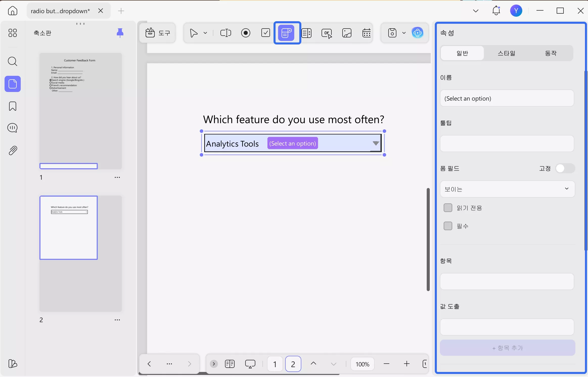This screenshot has width=588, height=377.
Task: Toggle the 고정 lock switch
Action: [565, 168]
